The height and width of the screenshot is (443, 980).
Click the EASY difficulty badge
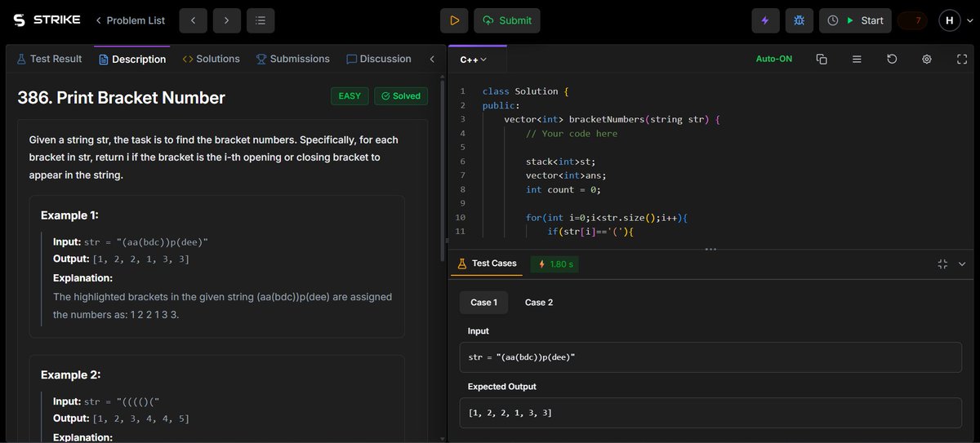pos(350,96)
